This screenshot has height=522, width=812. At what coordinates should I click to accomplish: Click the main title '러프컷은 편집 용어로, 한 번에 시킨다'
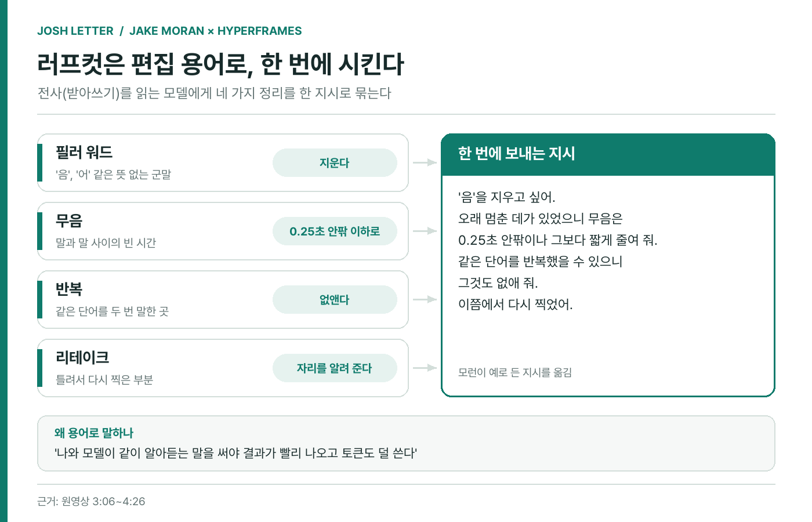(220, 64)
